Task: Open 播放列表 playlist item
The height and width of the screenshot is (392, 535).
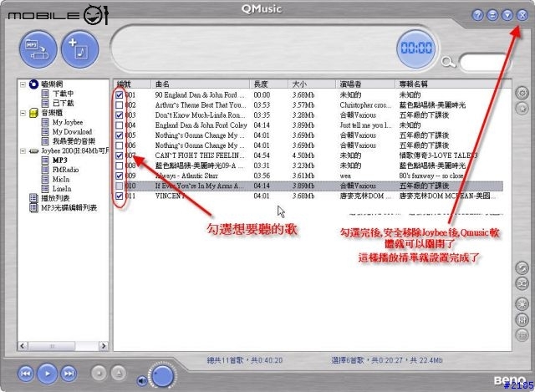Action: pyautogui.click(x=55, y=198)
